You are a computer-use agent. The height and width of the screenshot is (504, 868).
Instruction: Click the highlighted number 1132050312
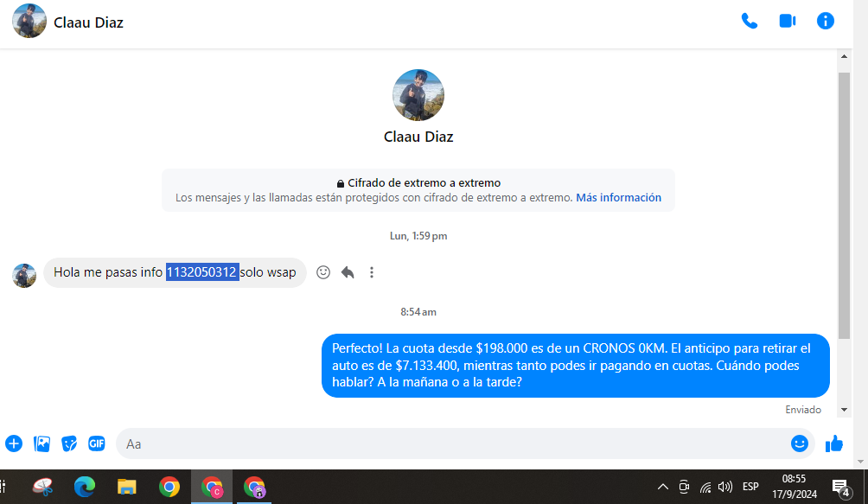click(x=202, y=272)
